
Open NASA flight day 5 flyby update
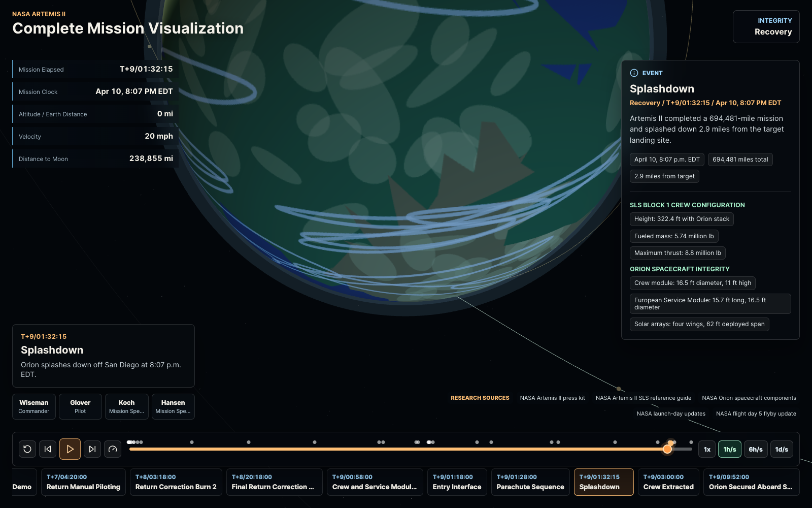[x=756, y=414]
